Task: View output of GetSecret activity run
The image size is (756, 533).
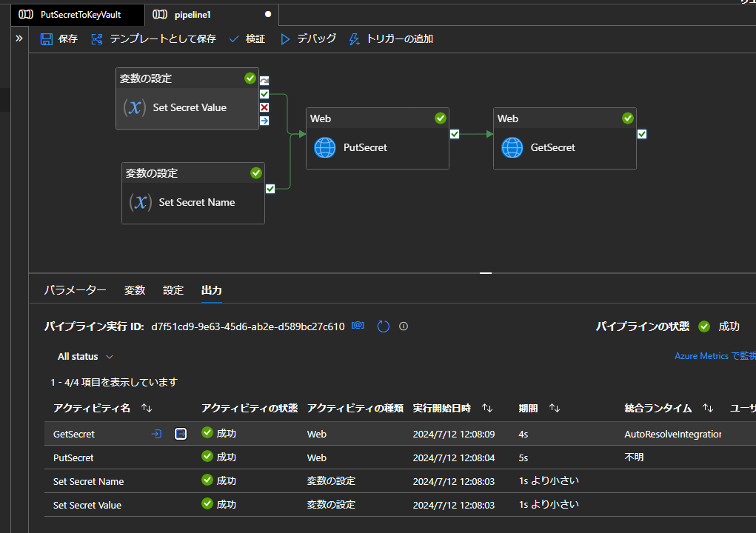Action: click(x=181, y=435)
